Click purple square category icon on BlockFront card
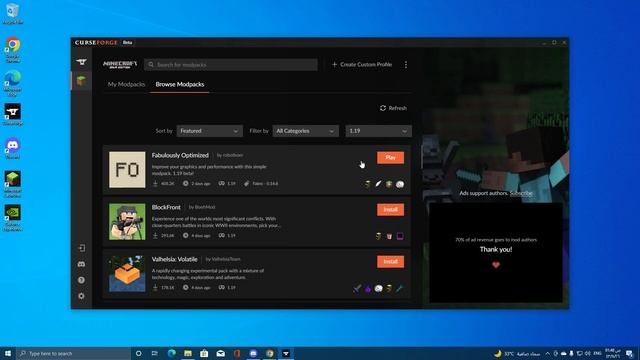This screenshot has height=360, width=640. (x=400, y=236)
